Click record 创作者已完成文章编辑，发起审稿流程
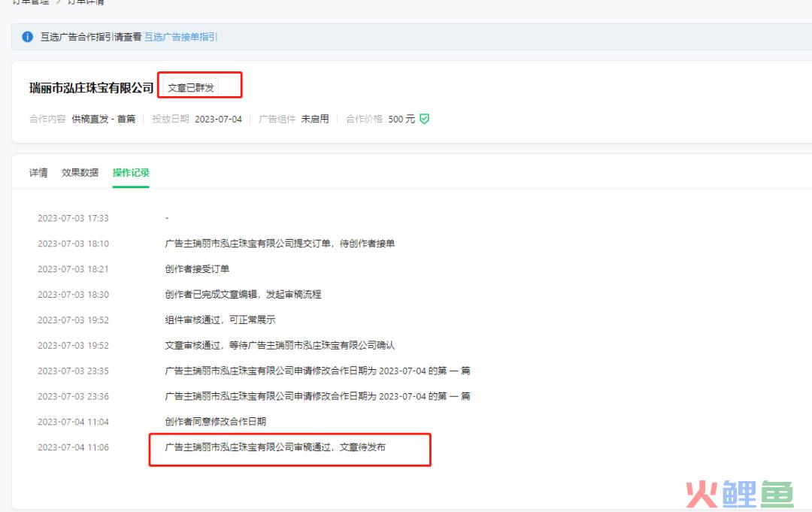The image size is (812, 512). tap(243, 295)
